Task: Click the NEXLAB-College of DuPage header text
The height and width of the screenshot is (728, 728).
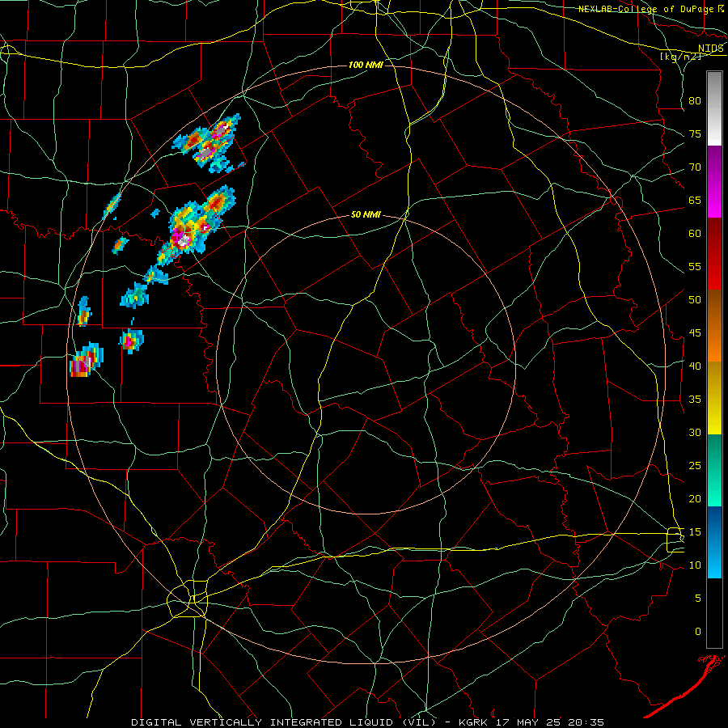Action: click(645, 9)
